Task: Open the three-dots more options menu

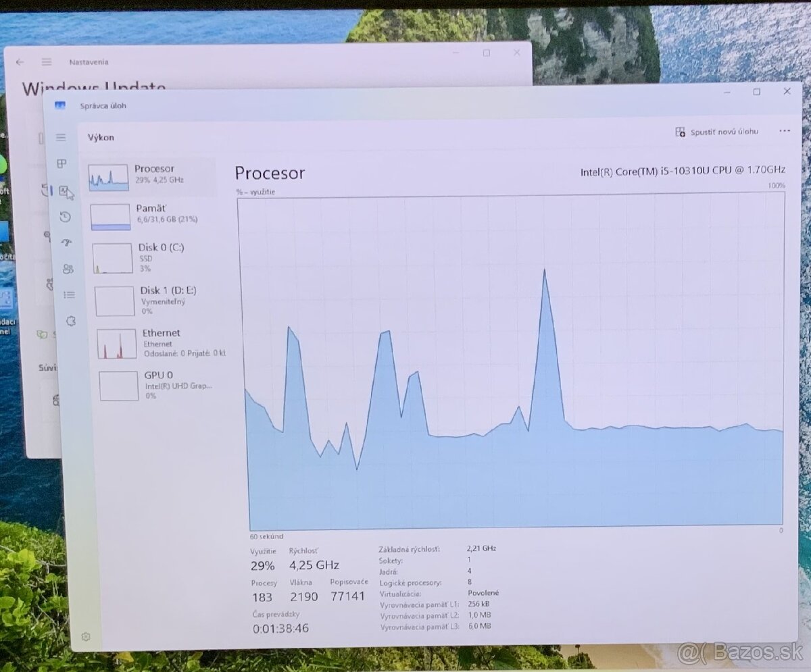Action: [784, 131]
